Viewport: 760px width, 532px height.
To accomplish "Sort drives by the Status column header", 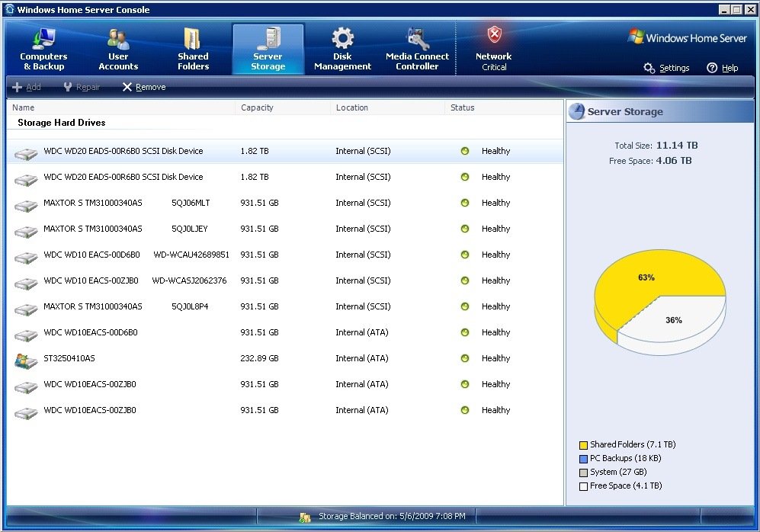I will [x=504, y=107].
